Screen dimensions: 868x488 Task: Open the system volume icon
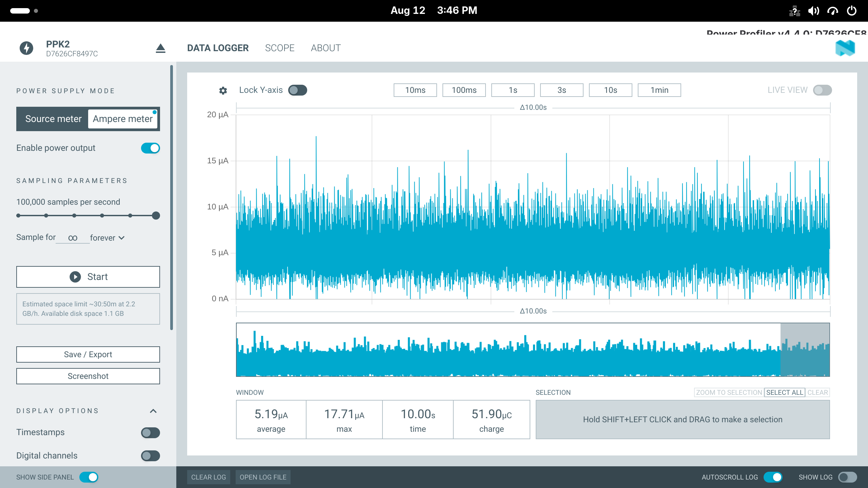coord(813,11)
